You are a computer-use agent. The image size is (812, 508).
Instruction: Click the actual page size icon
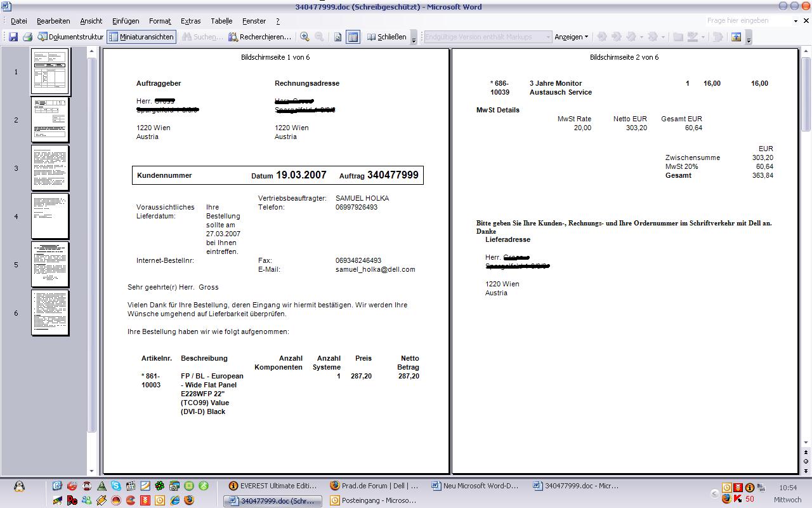337,37
